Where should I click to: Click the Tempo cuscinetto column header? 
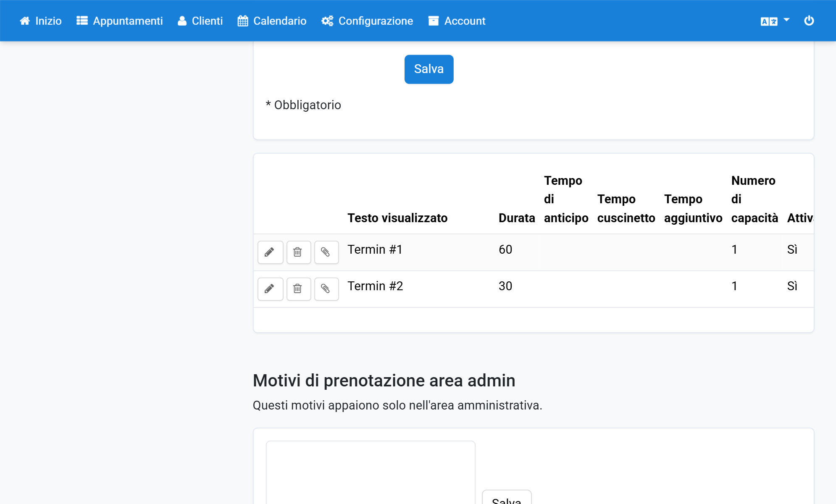626,208
